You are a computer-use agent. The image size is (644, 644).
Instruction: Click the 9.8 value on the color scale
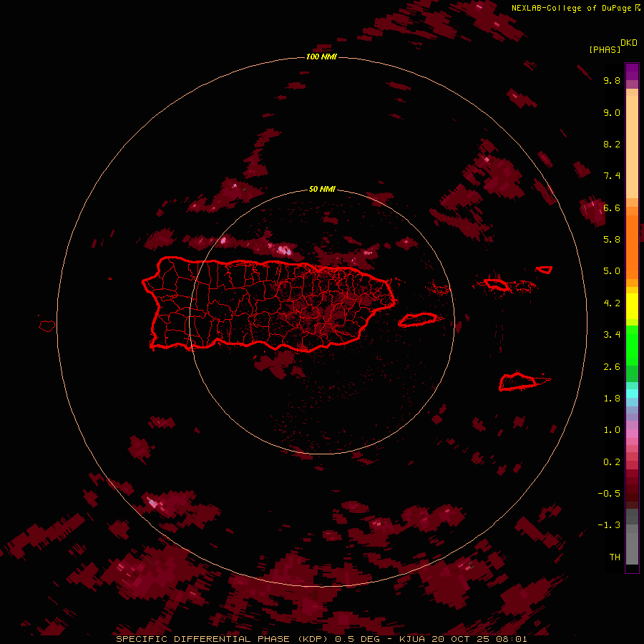[612, 80]
